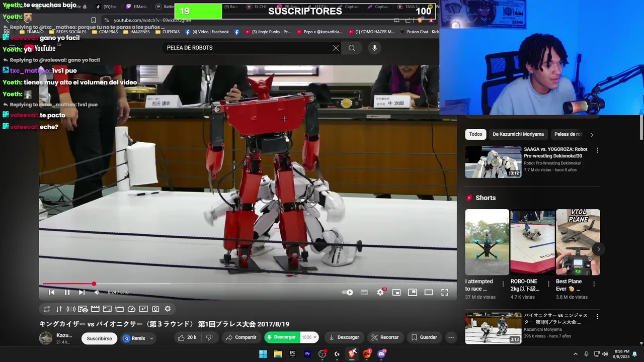Select the Todos filter chip
Viewport: 644px width, 362px height.
coord(475,134)
